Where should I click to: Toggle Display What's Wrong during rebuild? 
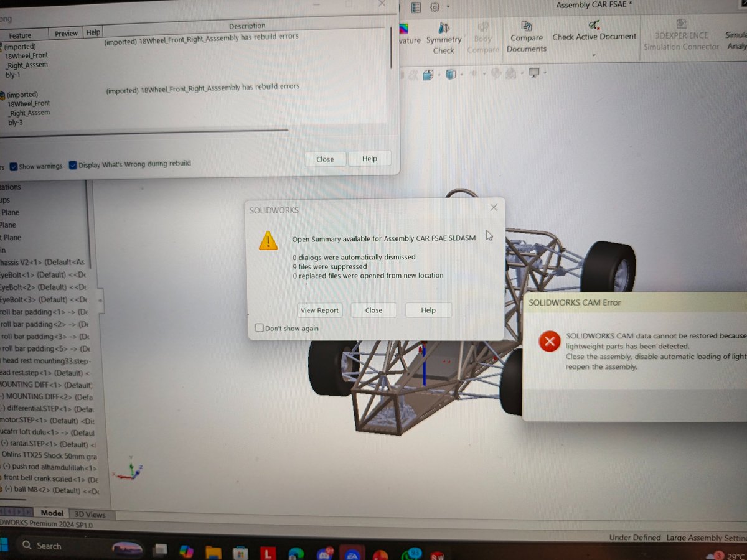click(x=73, y=165)
